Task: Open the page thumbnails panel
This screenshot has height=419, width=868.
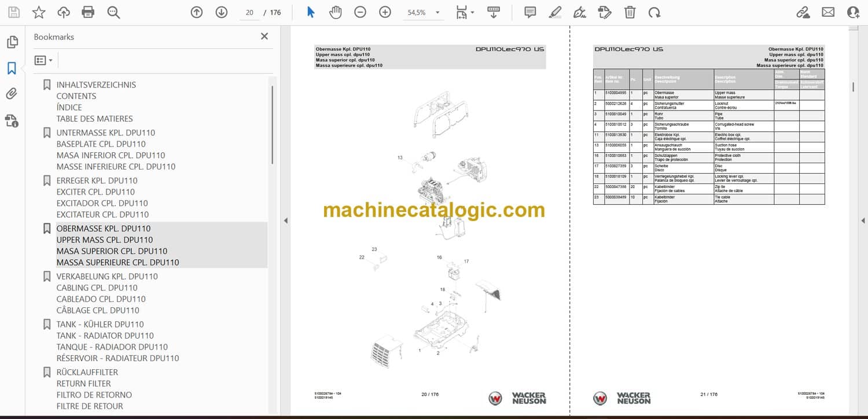Action: tap(12, 42)
